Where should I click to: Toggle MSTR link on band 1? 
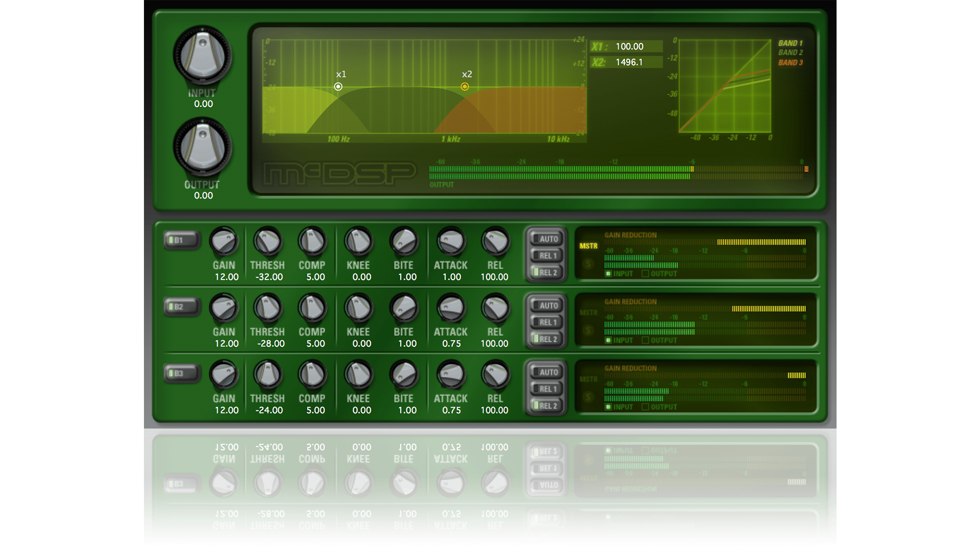[589, 246]
